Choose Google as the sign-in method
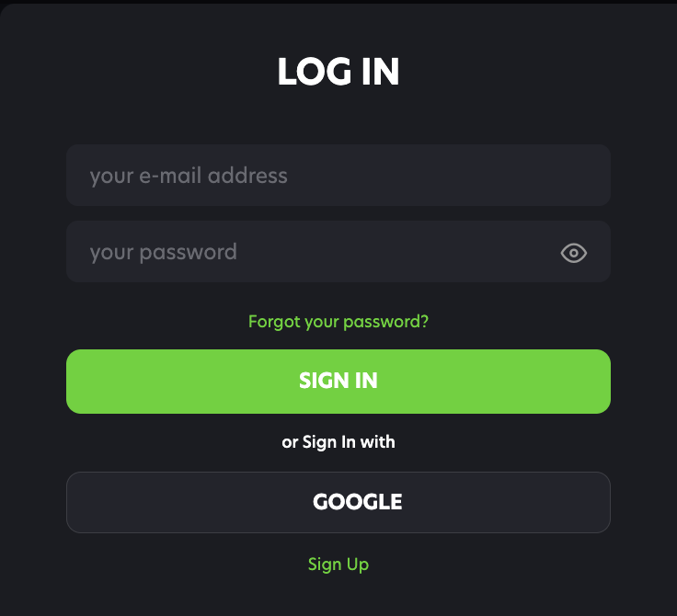Image resolution: width=677 pixels, height=616 pixels. [x=338, y=502]
